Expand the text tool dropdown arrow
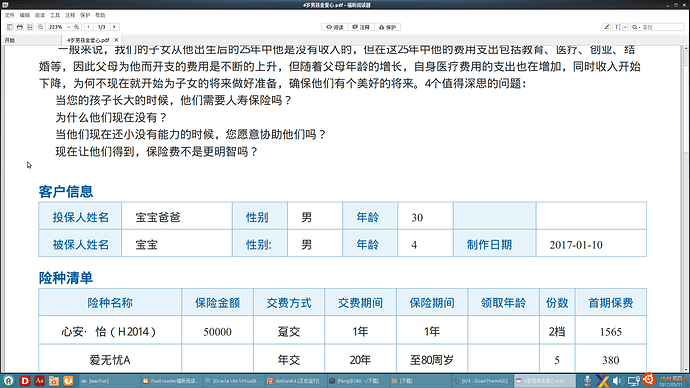 coord(625,27)
